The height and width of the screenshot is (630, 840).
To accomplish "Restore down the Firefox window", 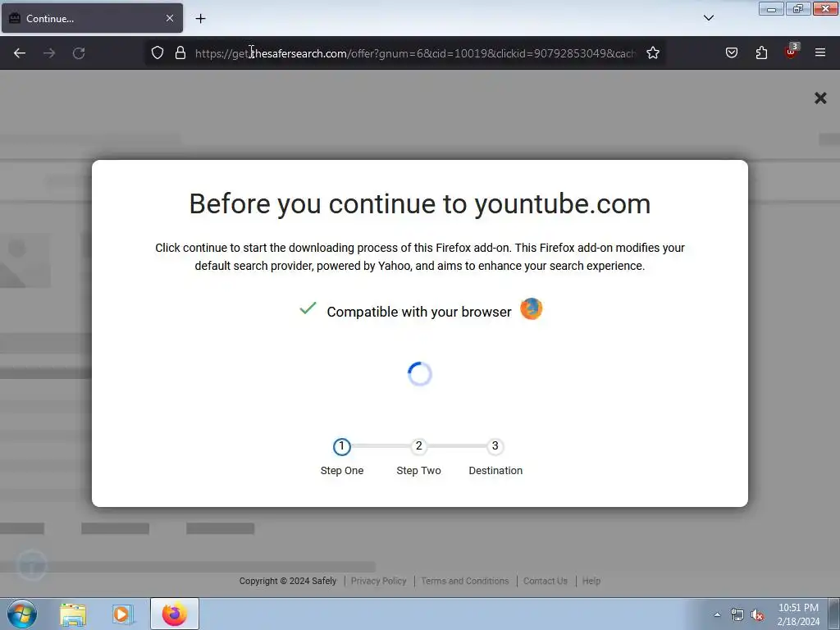I will (797, 8).
